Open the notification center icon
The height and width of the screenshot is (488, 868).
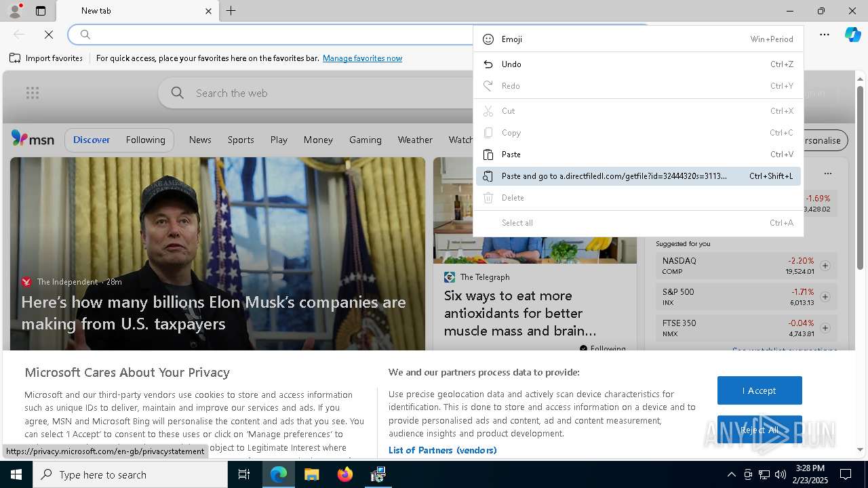coord(846,474)
